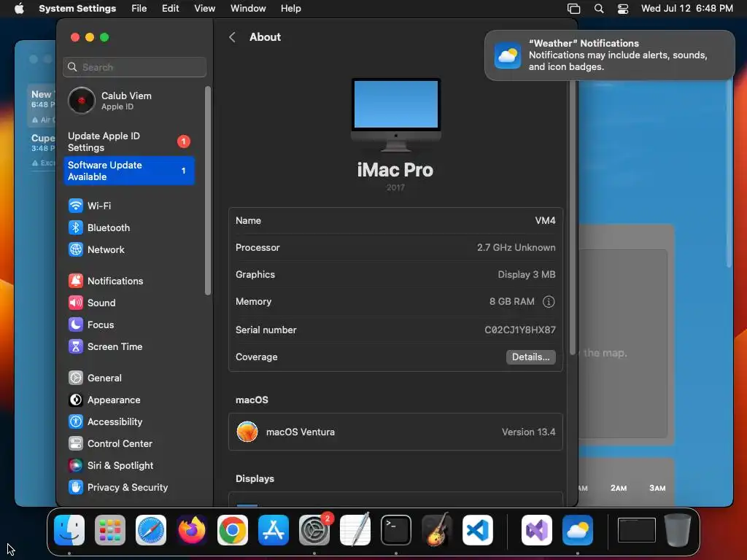Screen dimensions: 747x560
Task: Open Control Center settings in sidebar
Action: click(128, 444)
